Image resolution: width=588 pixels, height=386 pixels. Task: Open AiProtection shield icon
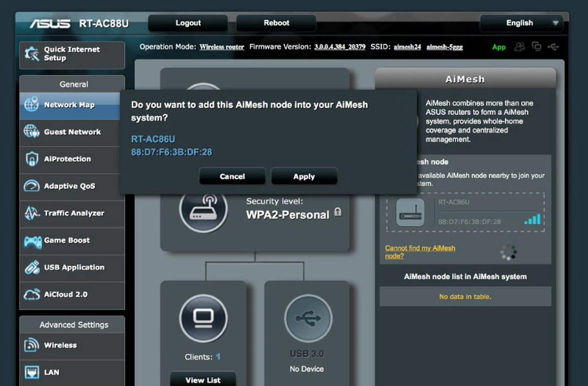click(32, 159)
